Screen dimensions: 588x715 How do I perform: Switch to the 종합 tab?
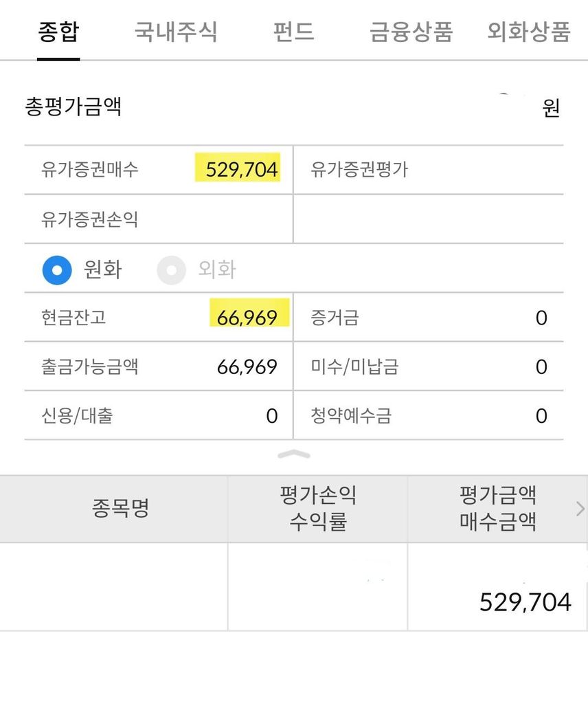coord(58,32)
